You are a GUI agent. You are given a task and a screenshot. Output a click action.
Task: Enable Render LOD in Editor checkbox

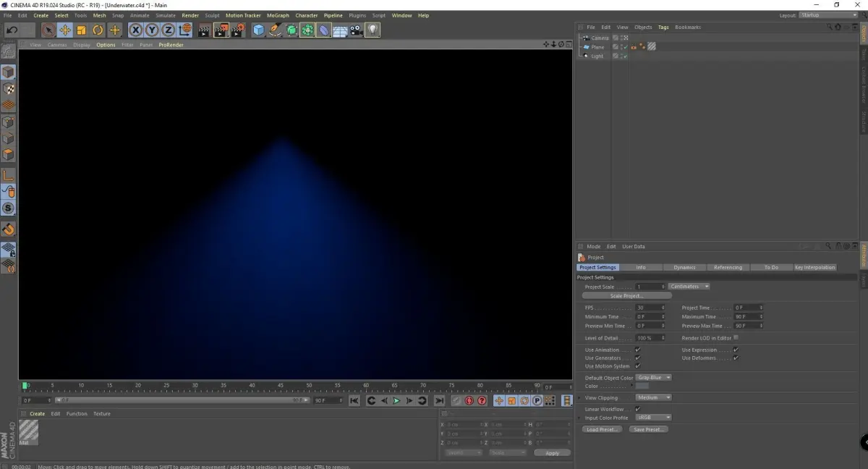pos(736,337)
